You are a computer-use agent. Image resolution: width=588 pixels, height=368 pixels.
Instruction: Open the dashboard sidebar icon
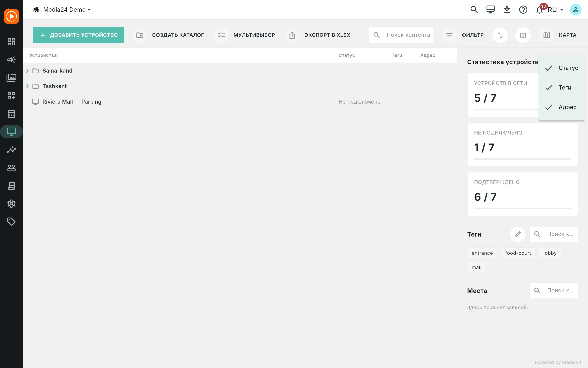[11, 42]
